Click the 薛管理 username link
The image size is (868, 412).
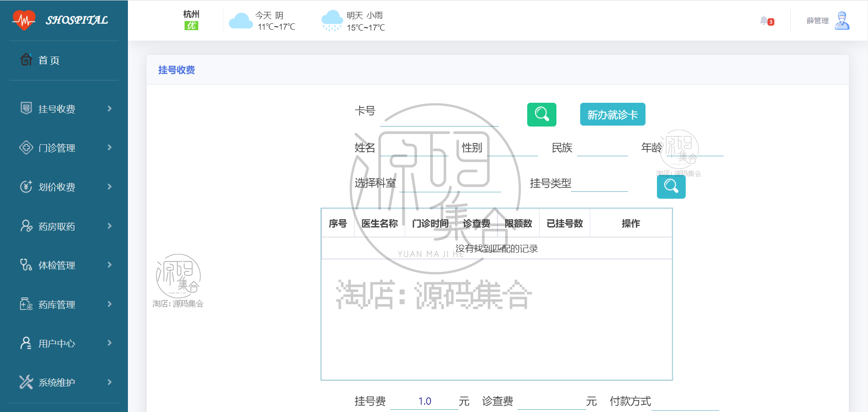[817, 21]
